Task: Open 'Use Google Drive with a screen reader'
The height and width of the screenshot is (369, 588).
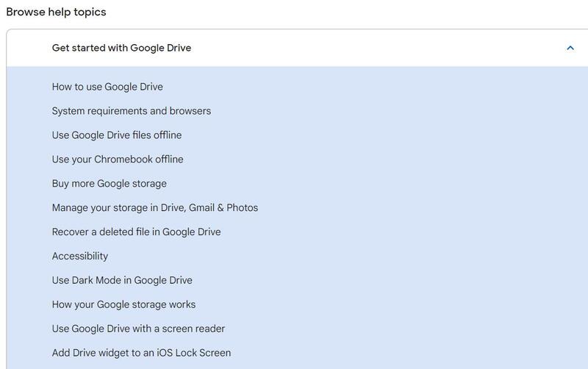Action: 138,329
